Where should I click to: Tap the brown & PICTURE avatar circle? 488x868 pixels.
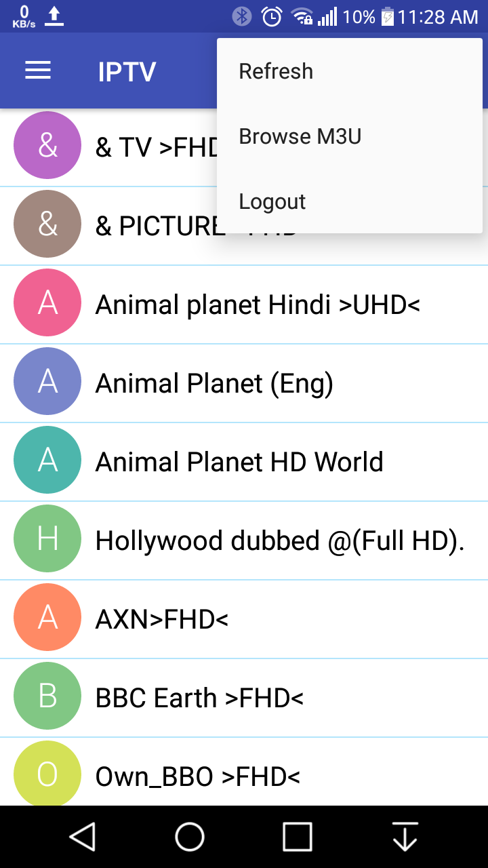click(x=47, y=224)
